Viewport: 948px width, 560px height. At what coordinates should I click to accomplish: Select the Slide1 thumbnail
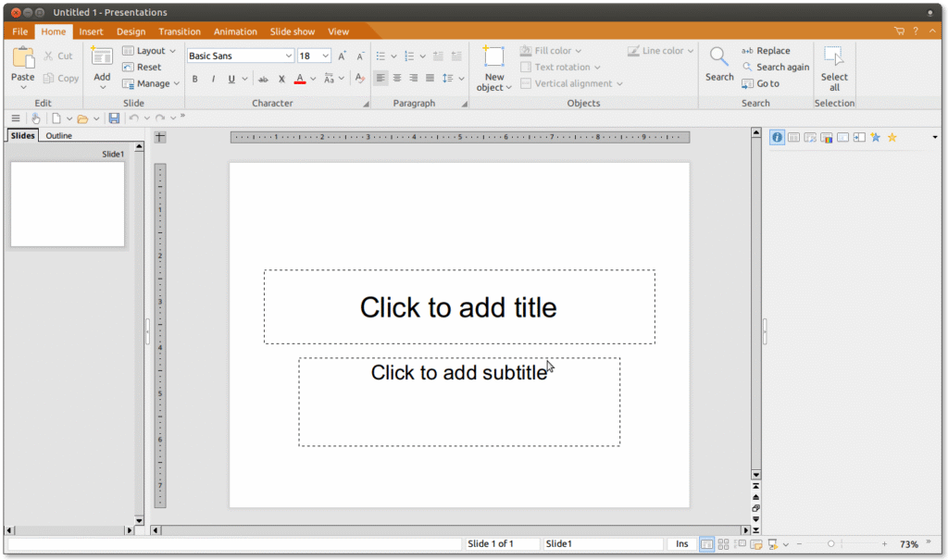coord(68,204)
